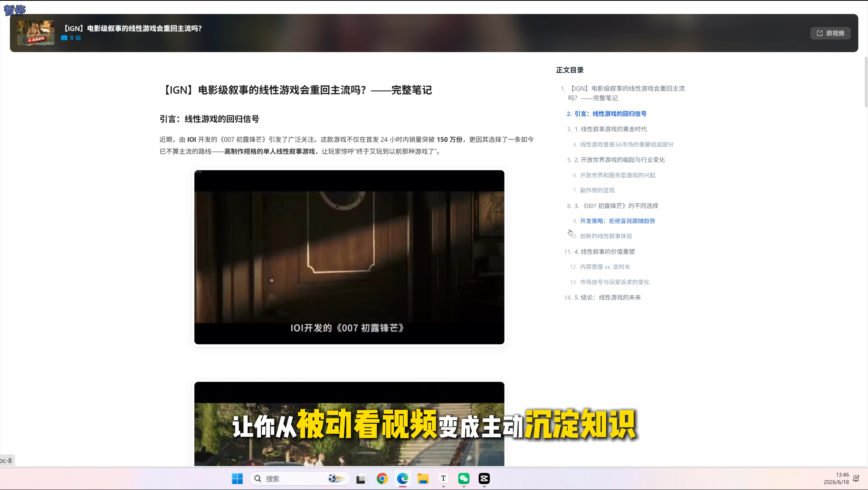Screen dimensions: 868x490
Task: Open the Windows Start menu
Action: pos(237,479)
